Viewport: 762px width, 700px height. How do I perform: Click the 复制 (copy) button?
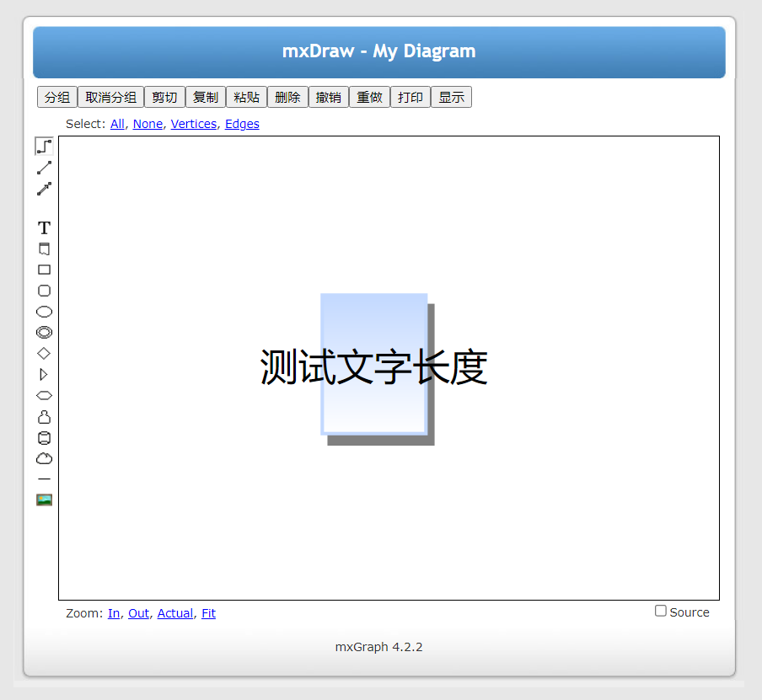[206, 97]
